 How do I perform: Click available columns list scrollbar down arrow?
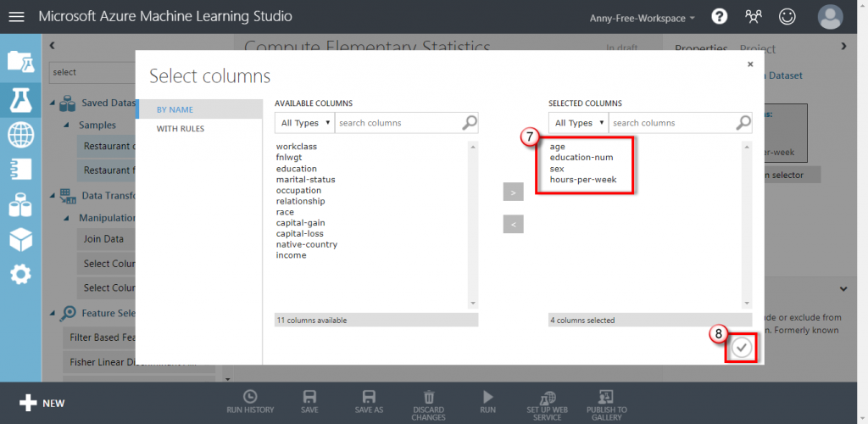pos(473,304)
